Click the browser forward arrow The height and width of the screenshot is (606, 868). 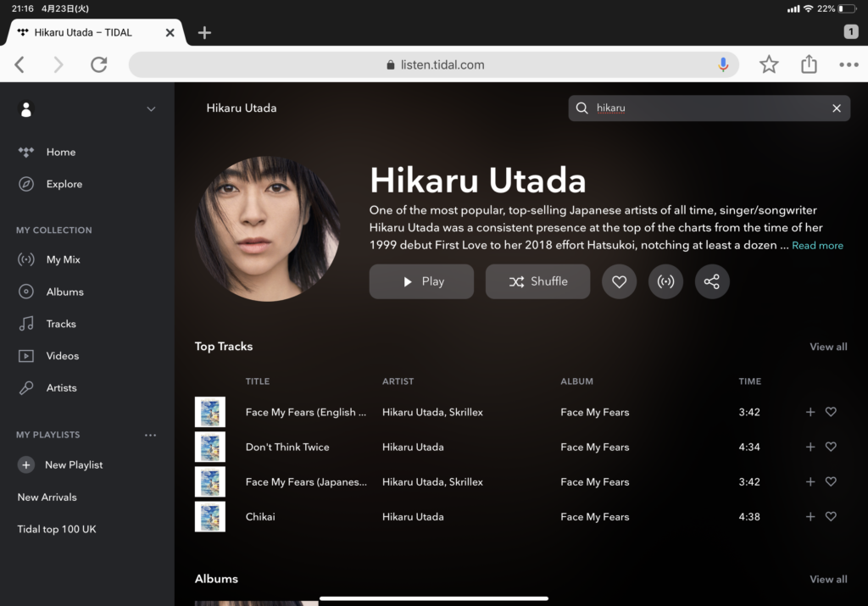point(58,64)
